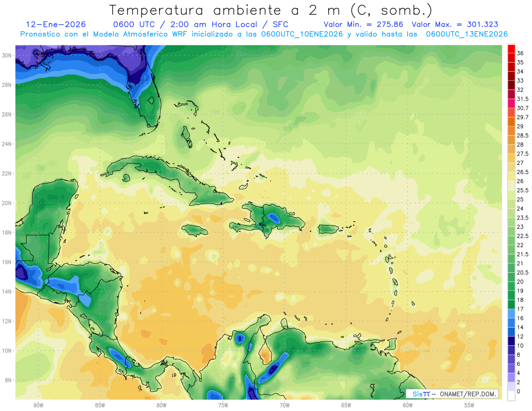Click longitude axis label '85W'

coord(100,405)
